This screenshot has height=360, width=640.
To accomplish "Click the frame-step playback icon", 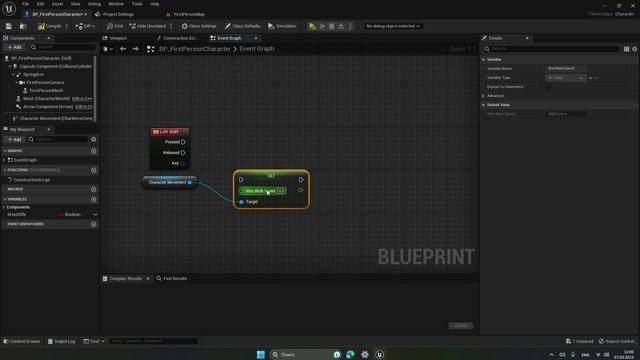I will click(322, 26).
